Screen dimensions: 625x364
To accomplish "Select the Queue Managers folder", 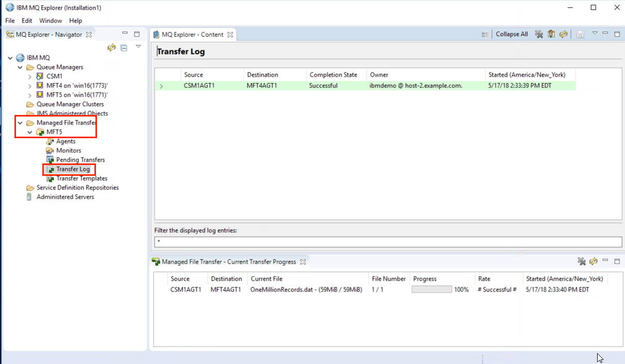I will click(60, 67).
